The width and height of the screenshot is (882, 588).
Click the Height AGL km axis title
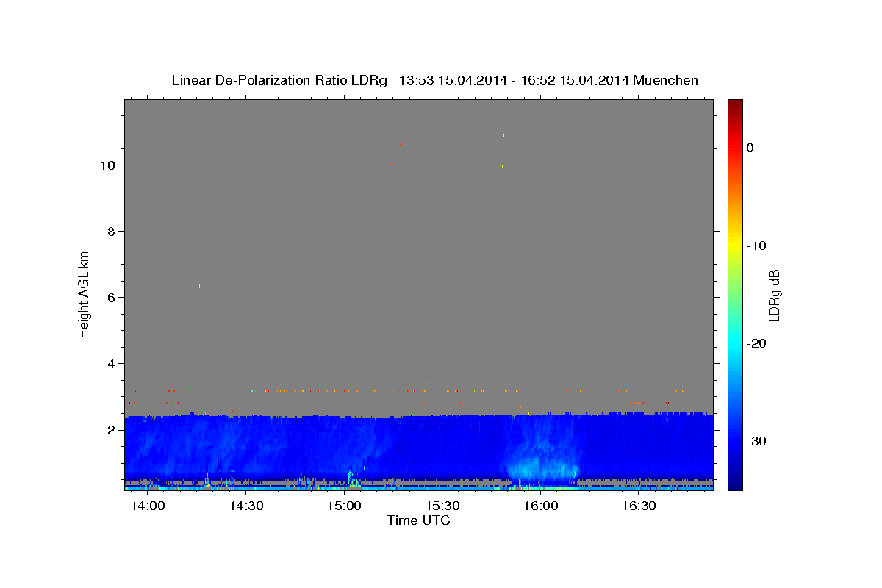(85, 293)
